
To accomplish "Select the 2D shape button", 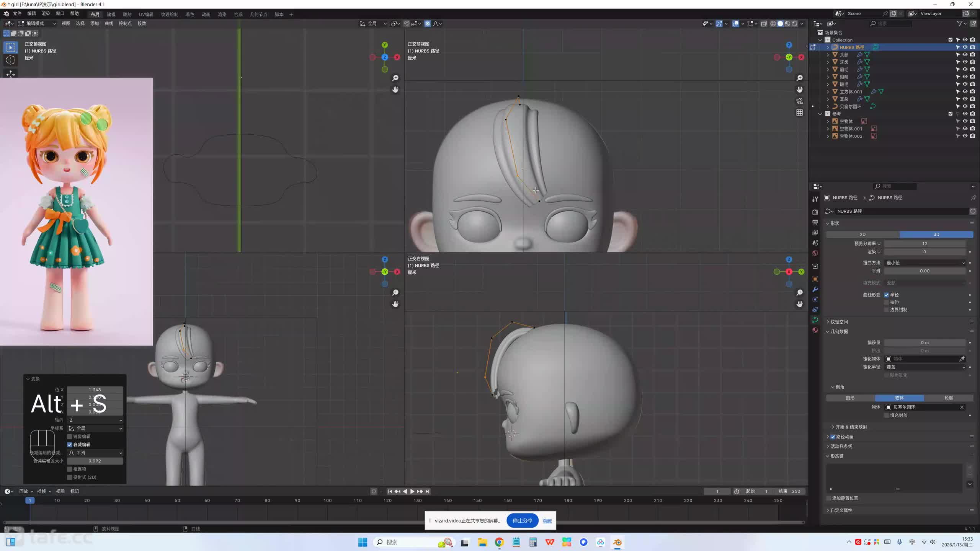I will click(862, 234).
